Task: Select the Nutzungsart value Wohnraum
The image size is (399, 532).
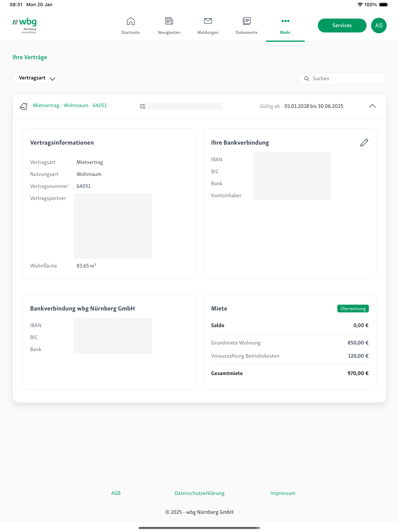Action: coord(89,174)
